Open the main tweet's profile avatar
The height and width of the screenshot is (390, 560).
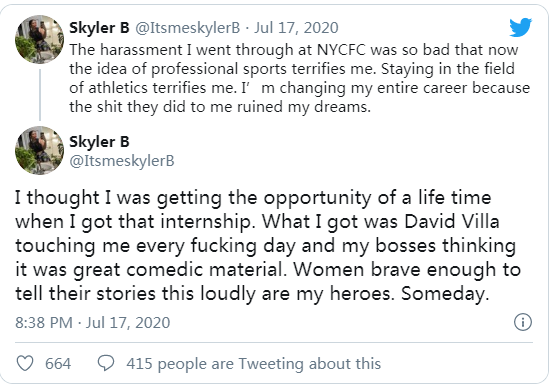(x=39, y=150)
